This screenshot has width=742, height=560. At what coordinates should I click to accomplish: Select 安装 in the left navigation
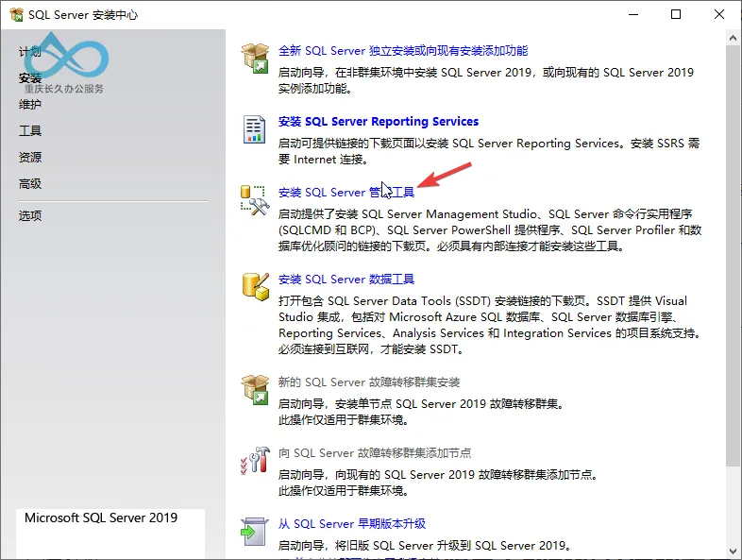point(30,77)
